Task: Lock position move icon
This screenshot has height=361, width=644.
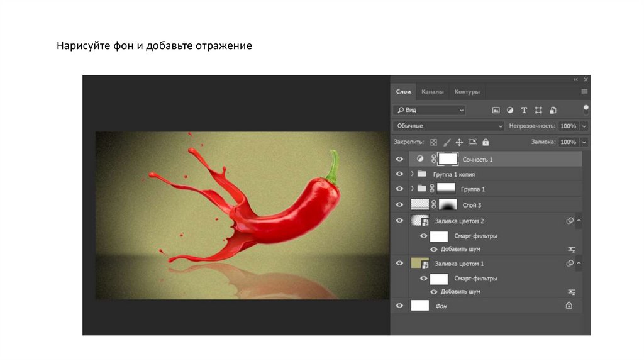Action: (459, 142)
